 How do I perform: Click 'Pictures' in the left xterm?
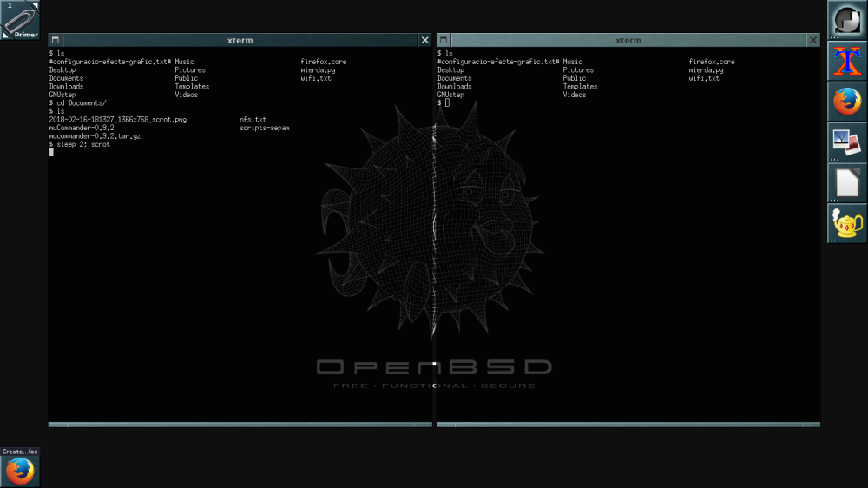click(190, 70)
